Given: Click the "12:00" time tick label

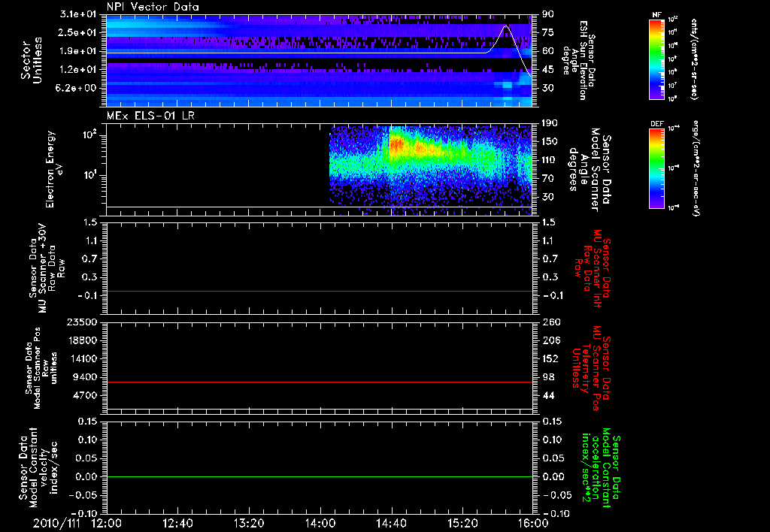Looking at the screenshot, I should [107, 523].
